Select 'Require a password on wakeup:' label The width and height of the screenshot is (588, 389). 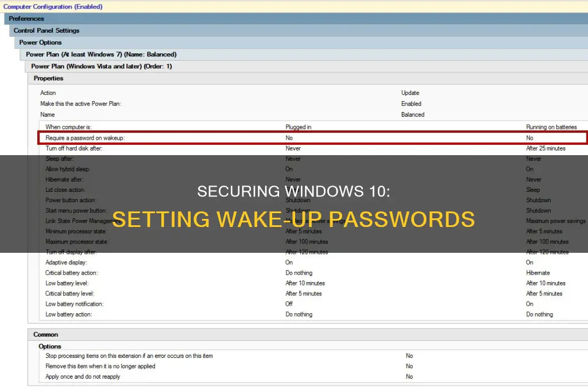(85, 138)
